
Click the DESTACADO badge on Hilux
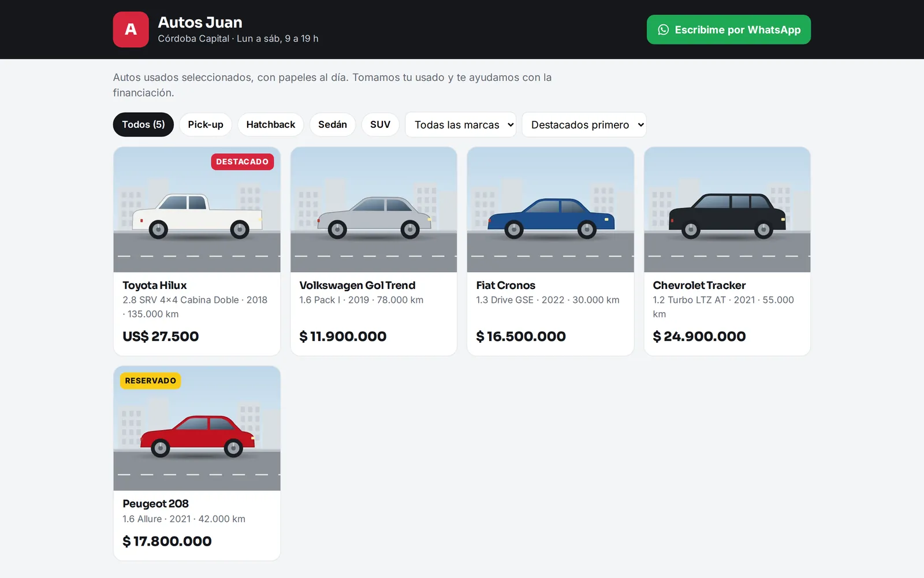click(242, 162)
